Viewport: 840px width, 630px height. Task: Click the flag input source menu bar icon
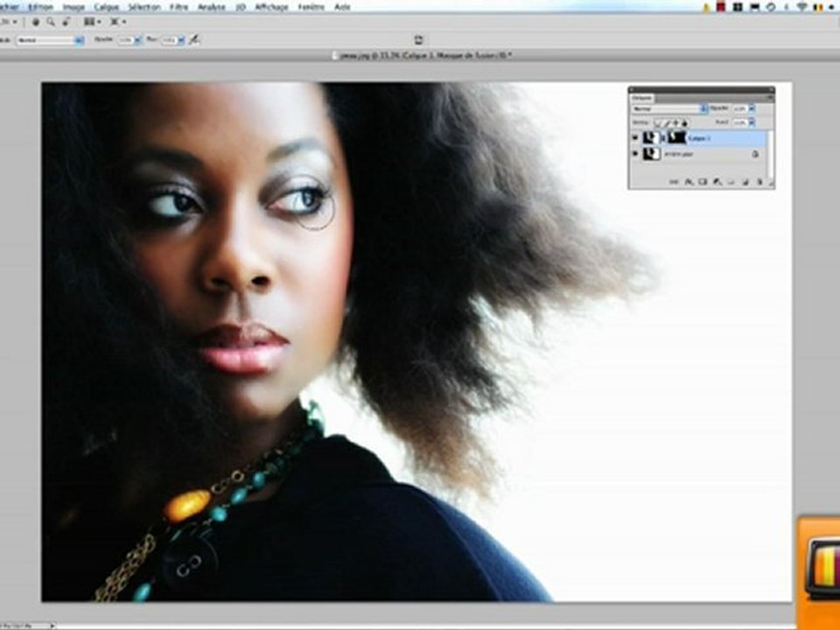click(x=818, y=7)
